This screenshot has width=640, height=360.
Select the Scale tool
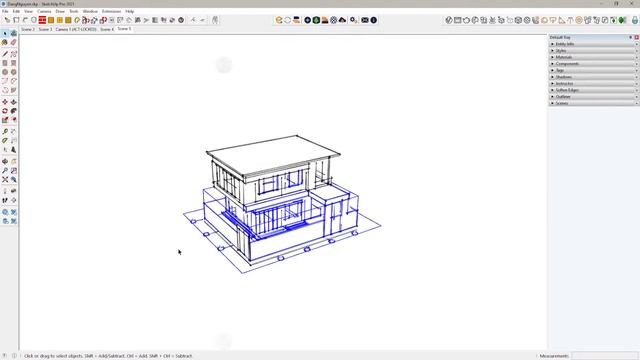5,120
